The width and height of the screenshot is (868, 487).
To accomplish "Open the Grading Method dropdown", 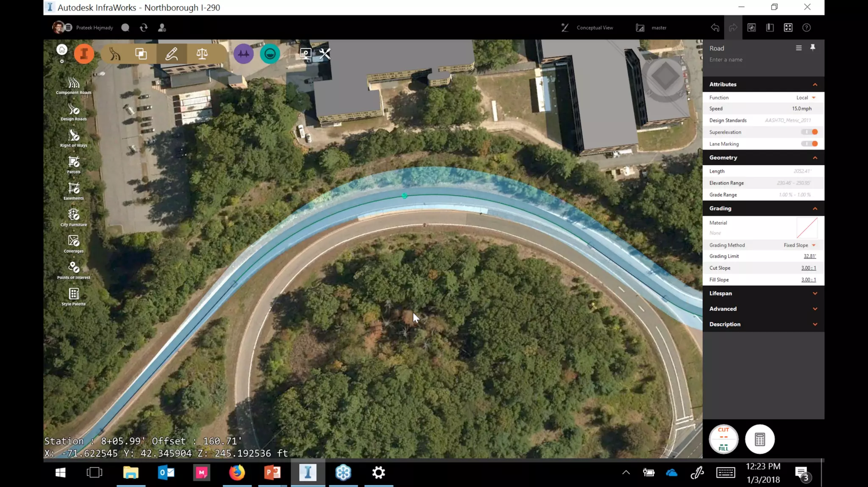I will point(799,245).
